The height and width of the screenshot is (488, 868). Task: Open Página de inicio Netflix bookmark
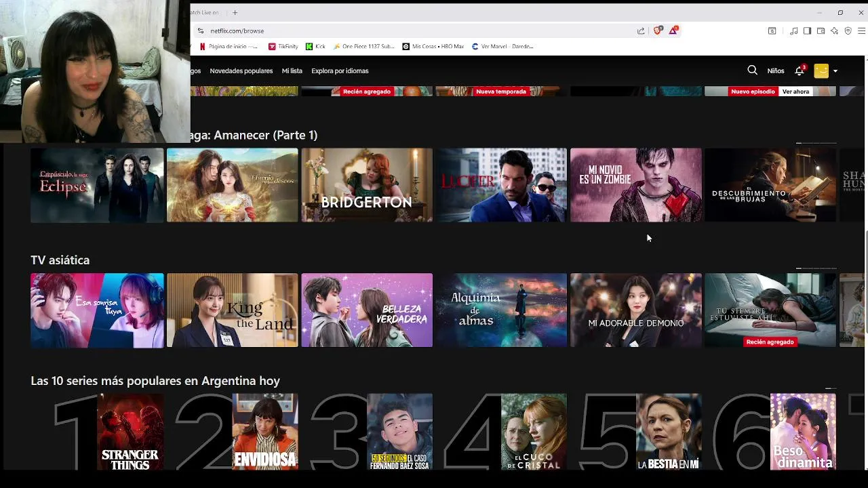(229, 46)
